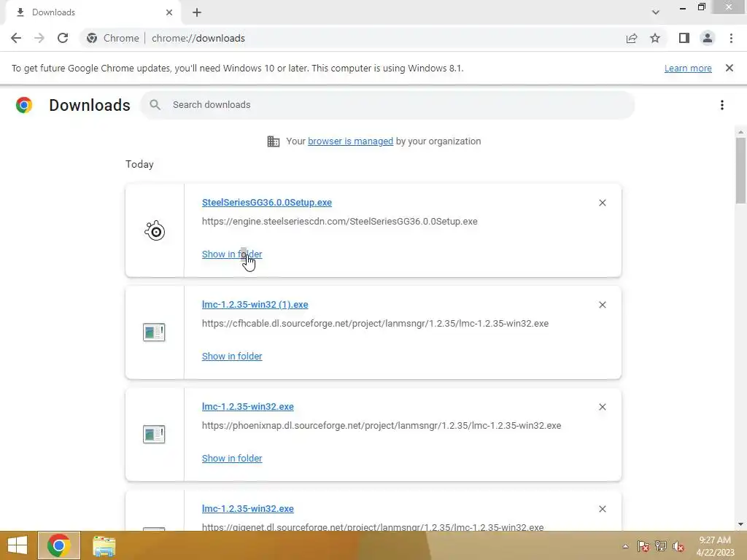Open the profile avatar menu
The image size is (747, 560).
(x=708, y=38)
